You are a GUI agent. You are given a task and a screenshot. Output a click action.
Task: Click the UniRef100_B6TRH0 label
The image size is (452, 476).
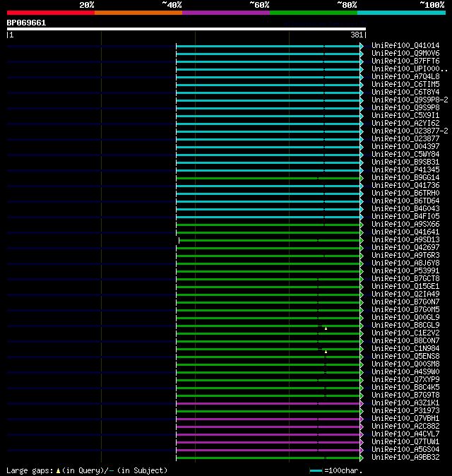click(x=405, y=193)
